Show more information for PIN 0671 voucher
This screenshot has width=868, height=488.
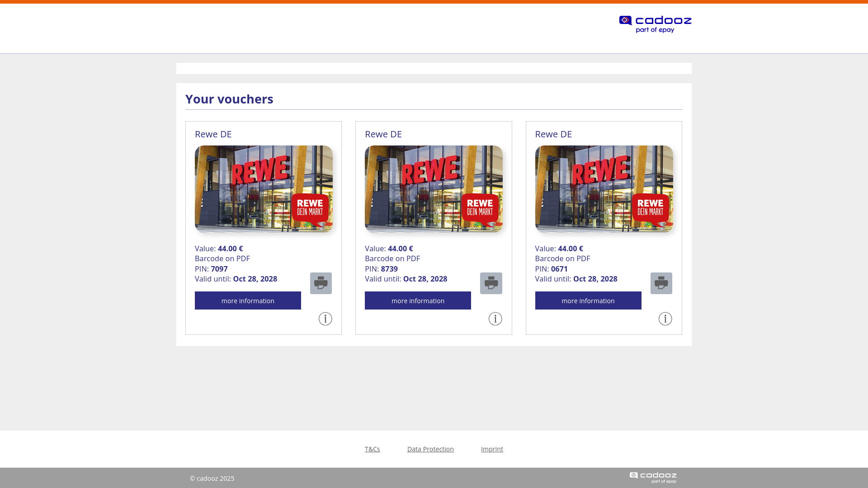(588, 300)
